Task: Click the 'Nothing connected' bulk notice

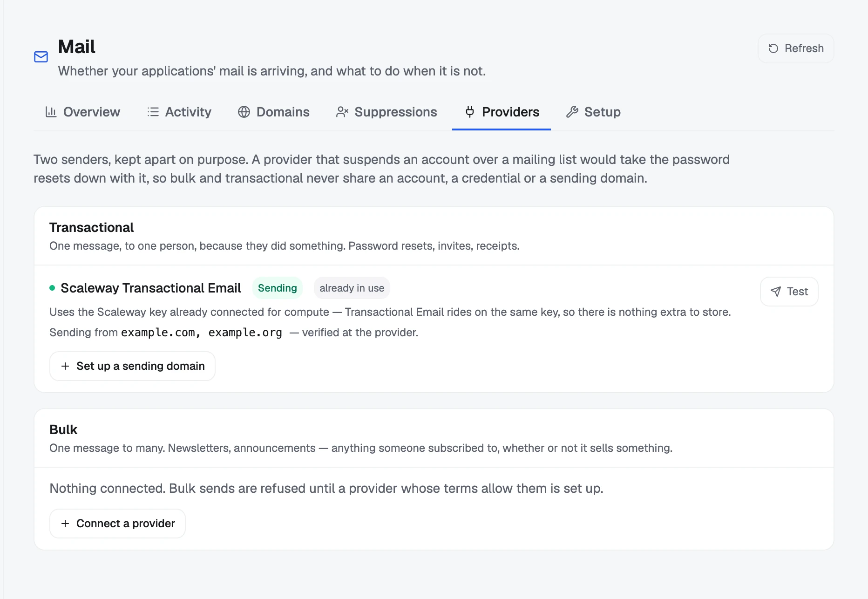Action: 326,488
